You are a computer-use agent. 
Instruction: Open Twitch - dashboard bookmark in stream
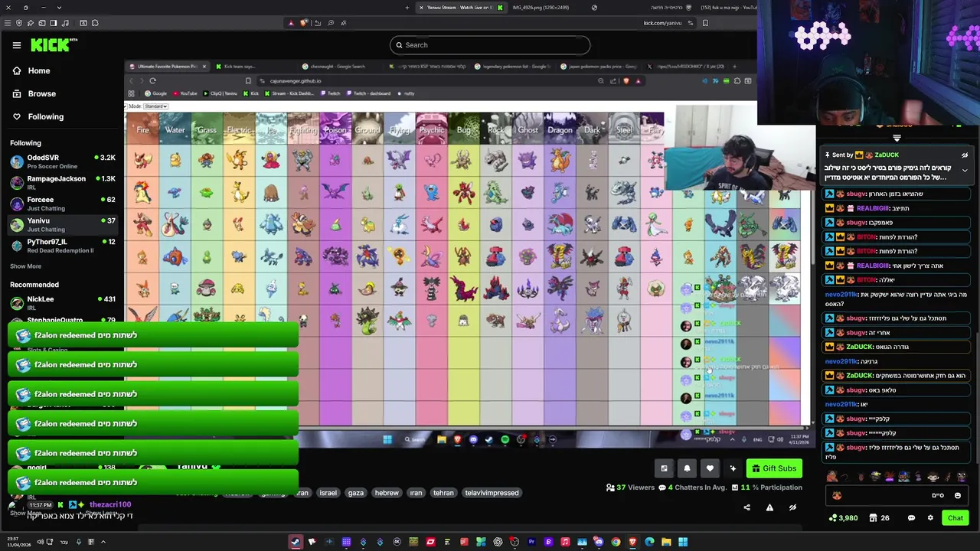pos(367,93)
